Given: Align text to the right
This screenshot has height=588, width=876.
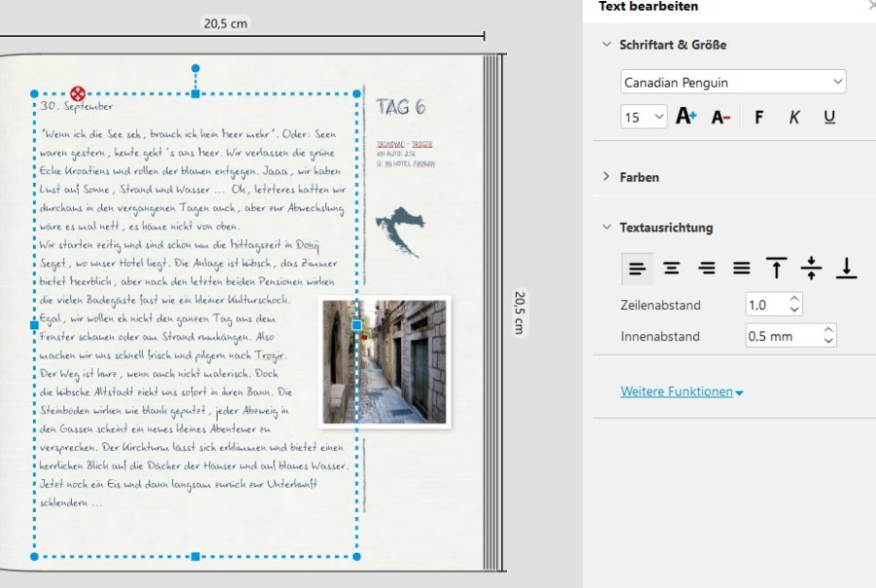Looking at the screenshot, I should (707, 268).
